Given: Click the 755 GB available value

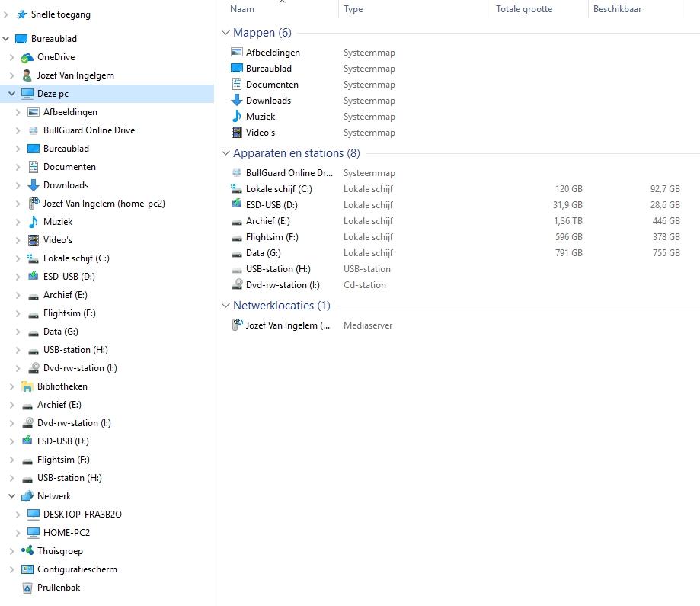Looking at the screenshot, I should (x=666, y=253).
